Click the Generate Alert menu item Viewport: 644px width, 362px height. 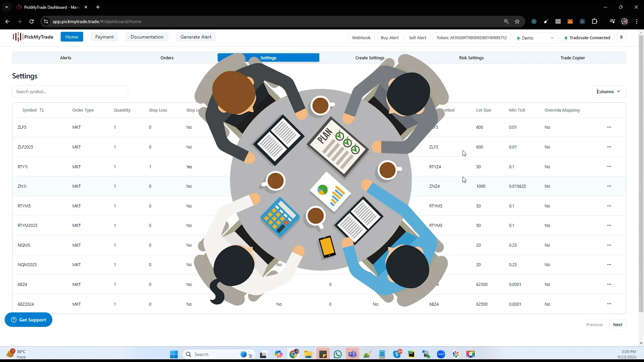196,37
